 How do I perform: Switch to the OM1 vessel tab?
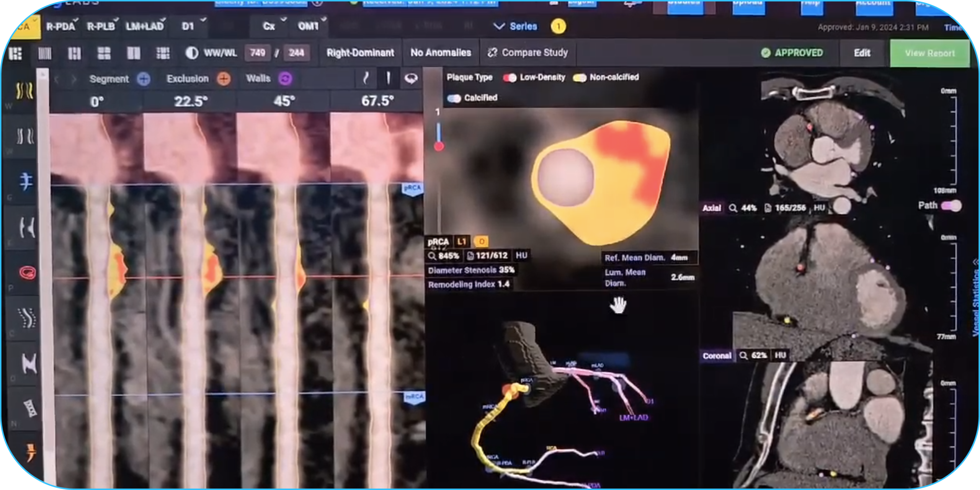coord(309,26)
